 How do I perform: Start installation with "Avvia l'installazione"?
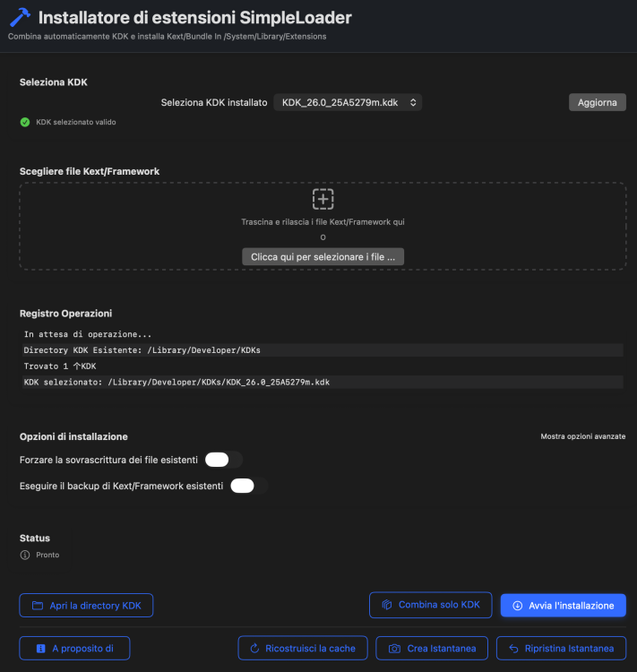point(564,606)
